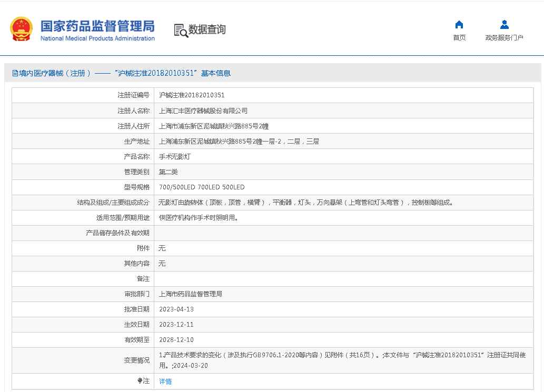Click the model spec 700/500LED 700LED 500LED
The image size is (544, 392).
202,187
